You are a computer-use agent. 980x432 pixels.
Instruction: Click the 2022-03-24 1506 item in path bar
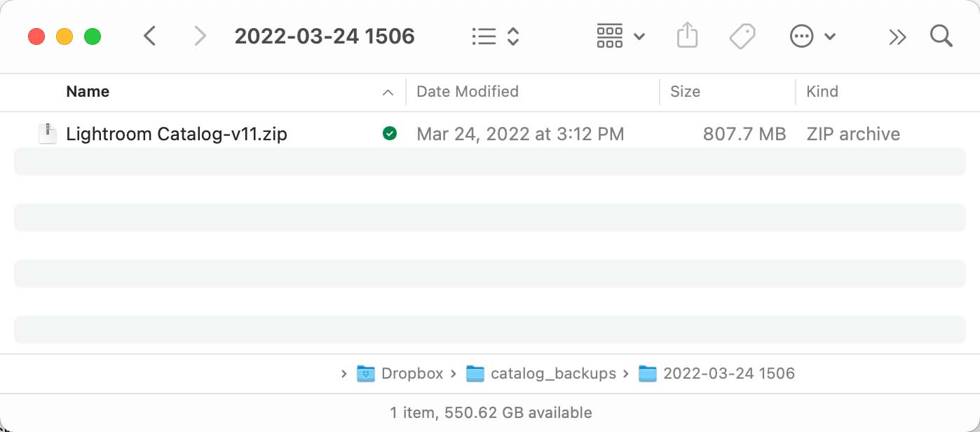coord(730,373)
